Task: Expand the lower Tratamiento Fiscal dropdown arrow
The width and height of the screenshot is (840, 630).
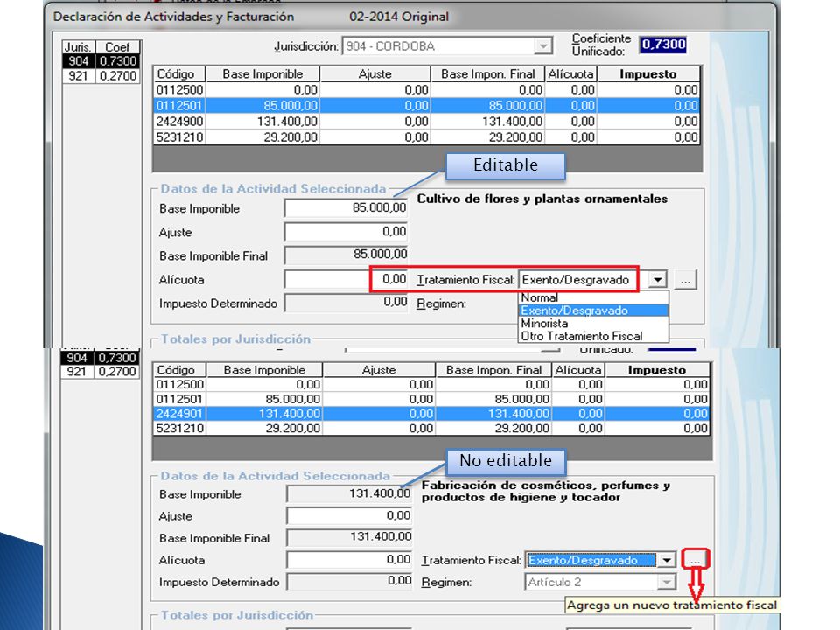Action: click(x=667, y=560)
